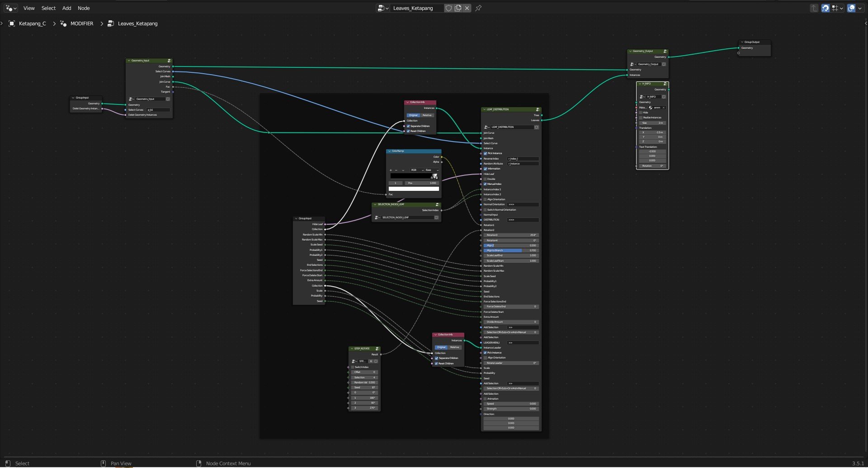Open ColorRamp Ease interpolation dropdown
Viewport: 868px width, 468px height.
(432, 170)
